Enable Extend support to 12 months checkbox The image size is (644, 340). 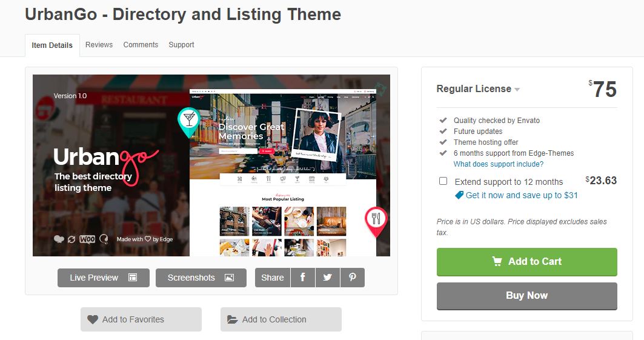point(443,181)
